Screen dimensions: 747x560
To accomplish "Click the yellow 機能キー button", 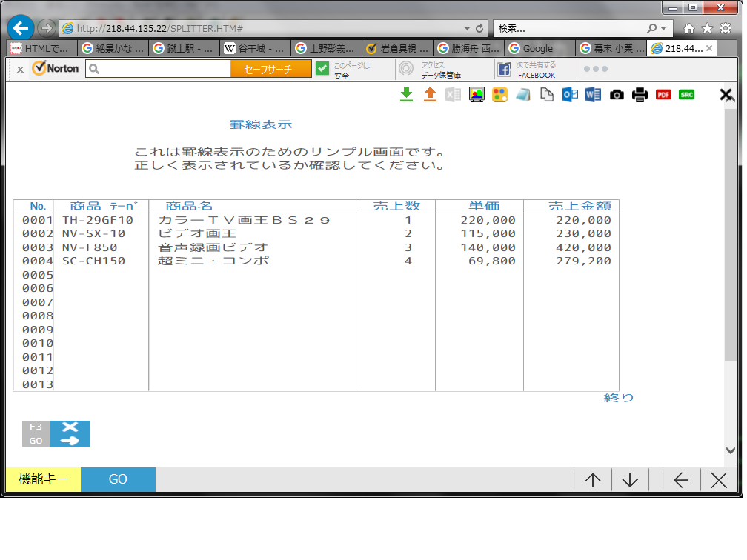I will pyautogui.click(x=43, y=479).
